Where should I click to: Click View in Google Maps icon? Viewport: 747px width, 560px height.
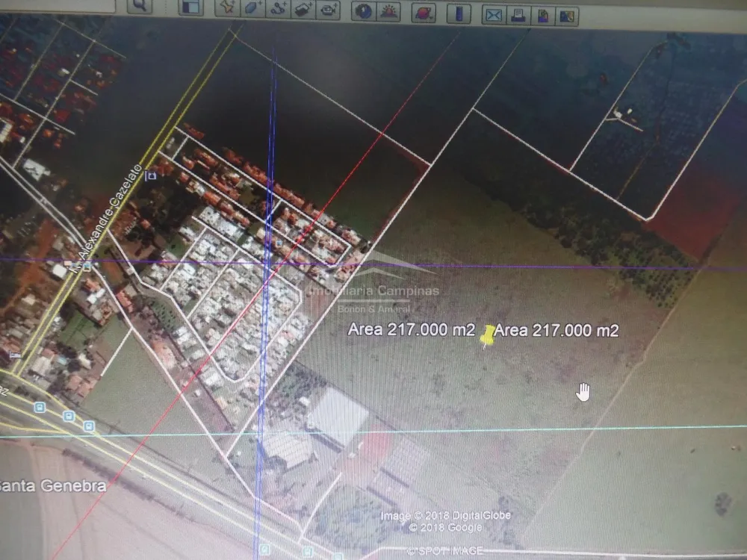567,16
